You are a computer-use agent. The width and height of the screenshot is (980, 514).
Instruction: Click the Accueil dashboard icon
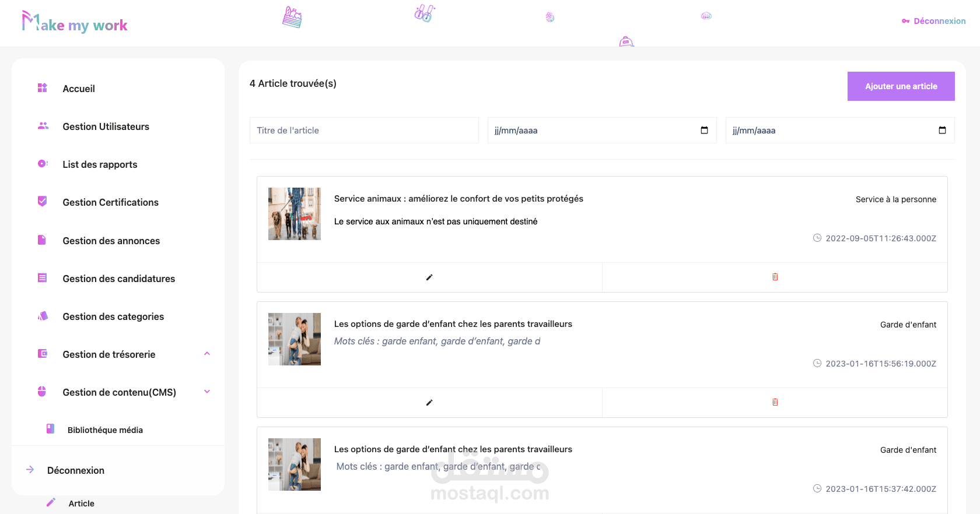43,88
